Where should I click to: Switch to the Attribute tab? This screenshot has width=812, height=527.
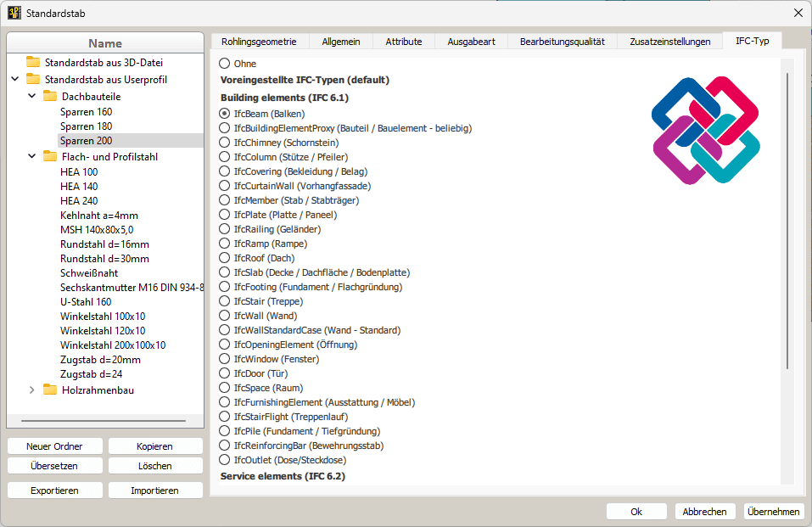(x=403, y=40)
